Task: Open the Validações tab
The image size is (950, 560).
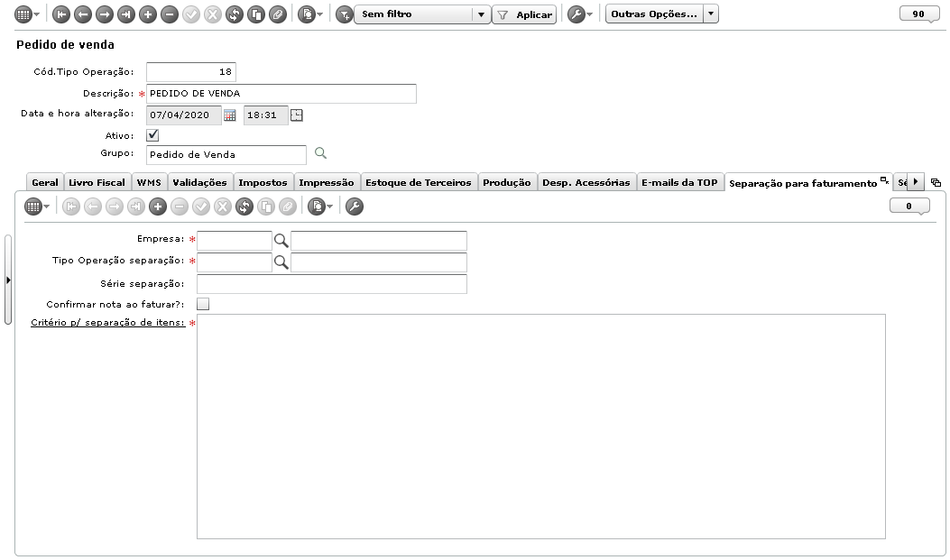Action: point(200,182)
